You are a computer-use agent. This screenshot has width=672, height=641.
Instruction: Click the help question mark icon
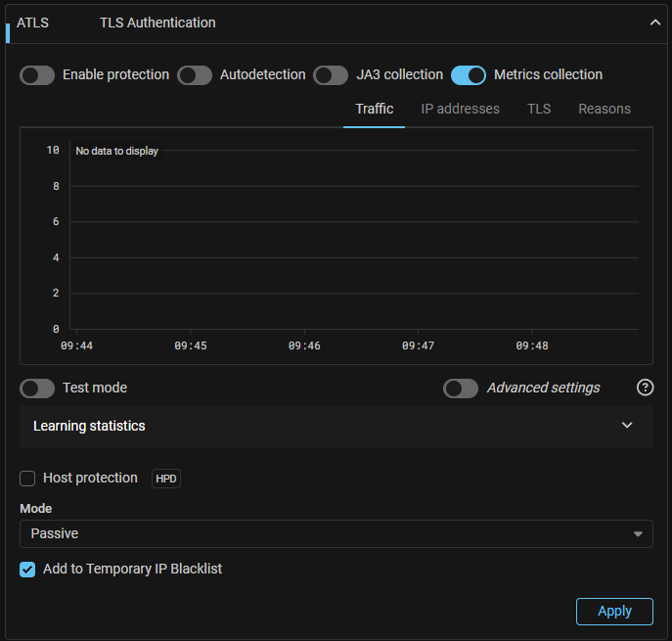click(645, 388)
